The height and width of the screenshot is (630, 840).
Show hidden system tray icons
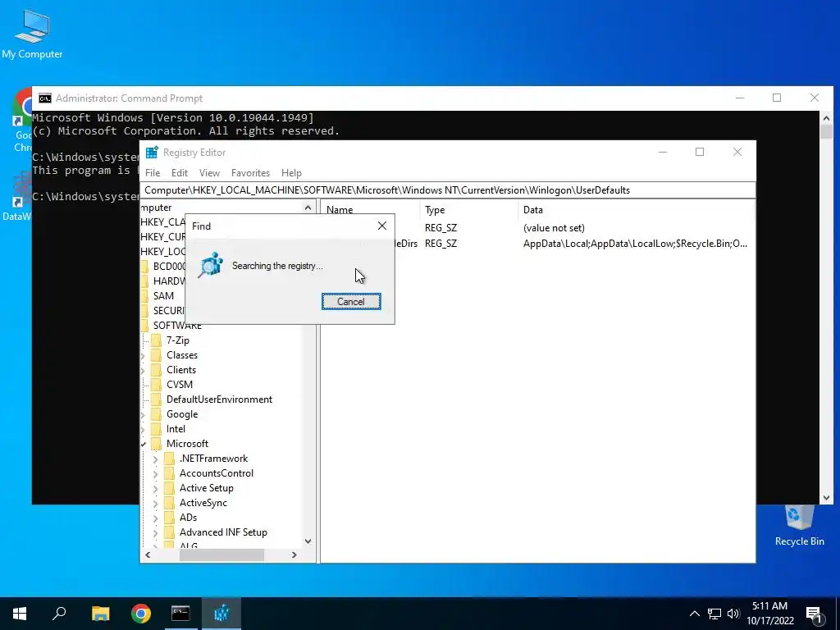point(694,614)
